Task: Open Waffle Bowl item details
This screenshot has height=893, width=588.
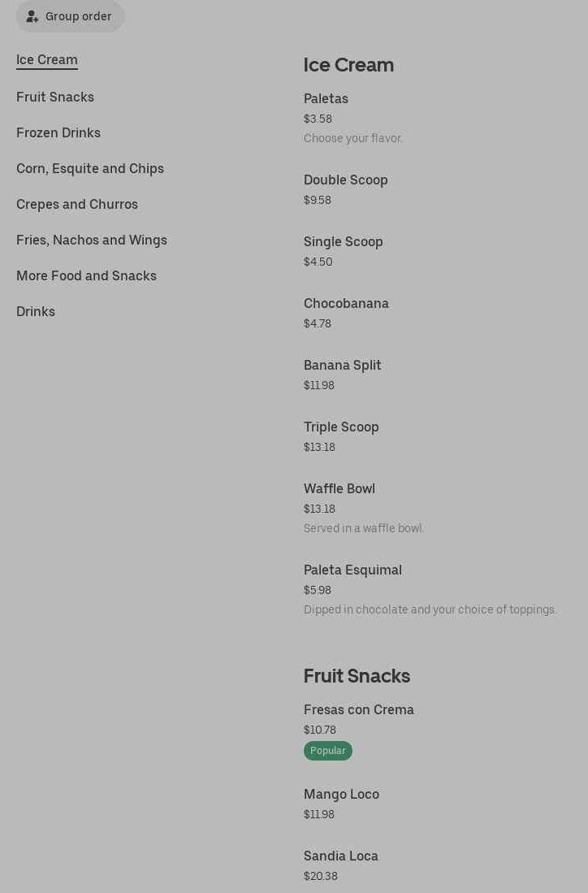Action: click(x=339, y=488)
